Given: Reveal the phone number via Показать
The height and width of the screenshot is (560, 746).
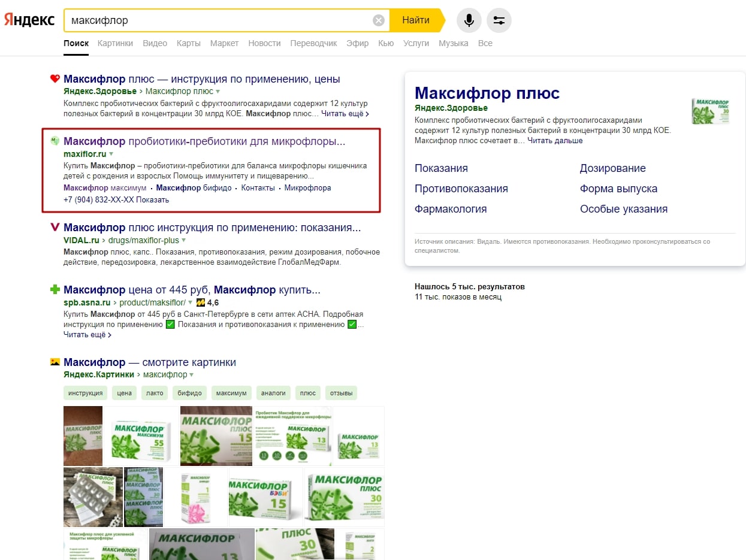Looking at the screenshot, I should click(x=152, y=200).
